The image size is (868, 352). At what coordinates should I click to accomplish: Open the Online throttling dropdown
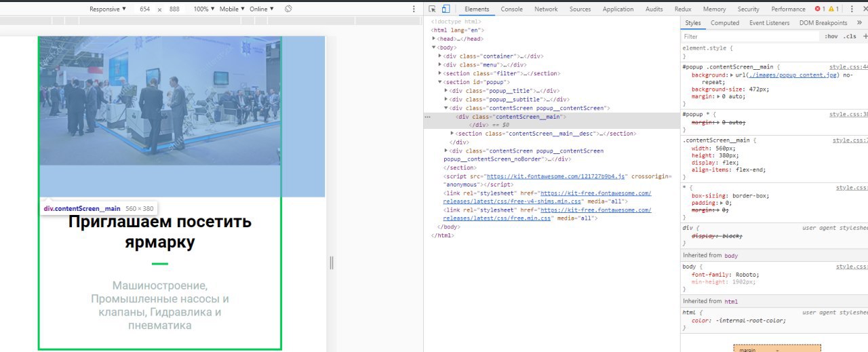262,9
